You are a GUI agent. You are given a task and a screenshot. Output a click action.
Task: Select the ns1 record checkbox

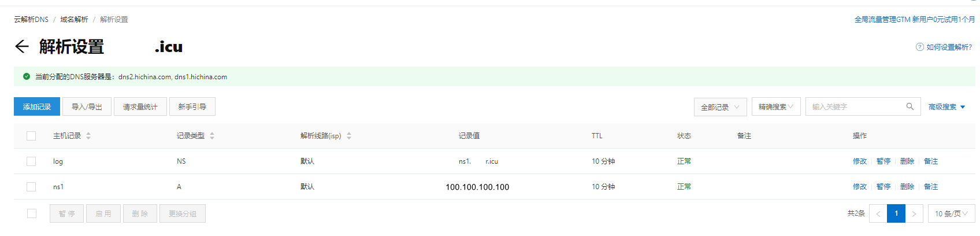[31, 187]
